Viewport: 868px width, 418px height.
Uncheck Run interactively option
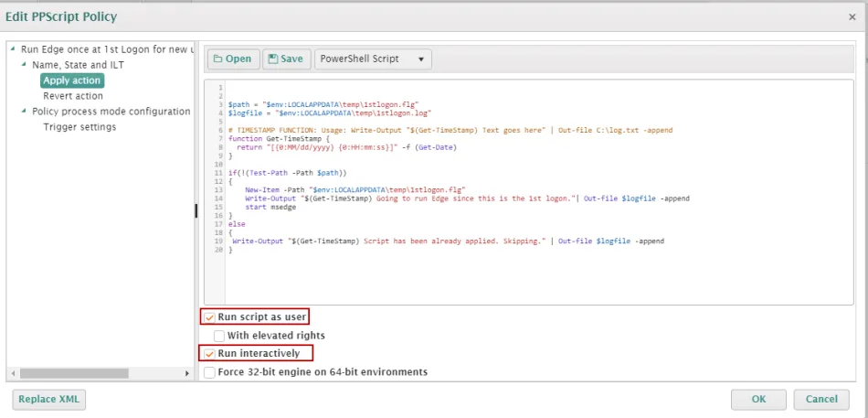tap(209, 354)
